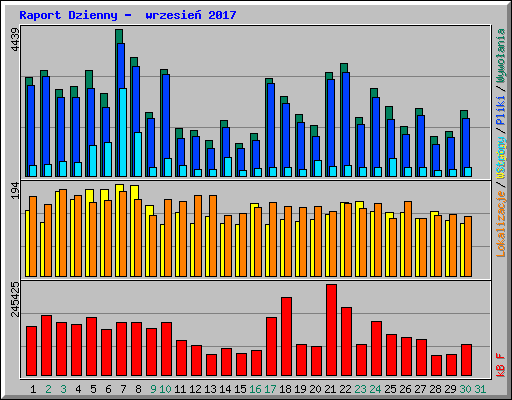Click the red "kB F" legend label
512x400 pixels.
click(x=501, y=365)
